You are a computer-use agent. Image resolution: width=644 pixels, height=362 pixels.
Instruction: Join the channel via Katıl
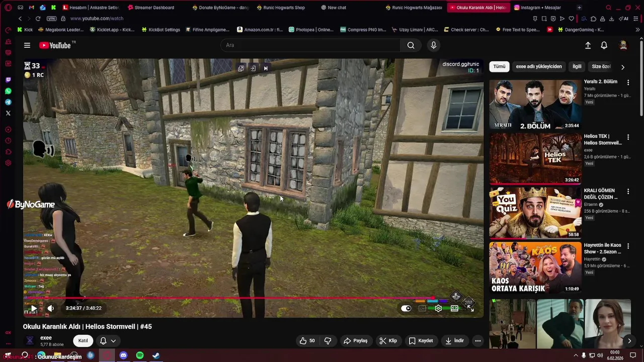83,341
